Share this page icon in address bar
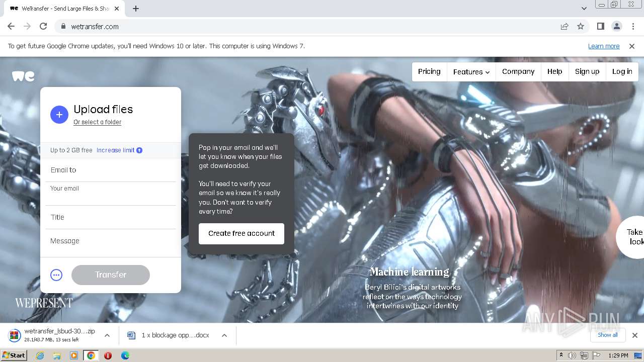 point(565,26)
